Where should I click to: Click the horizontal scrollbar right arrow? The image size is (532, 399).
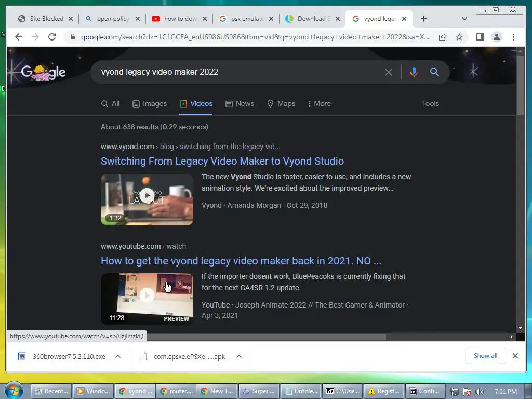(512, 337)
